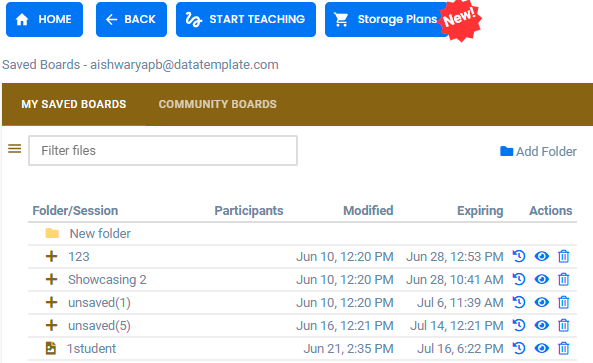The height and width of the screenshot is (363, 593).
Task: Click the Filter files input field
Action: tap(163, 150)
